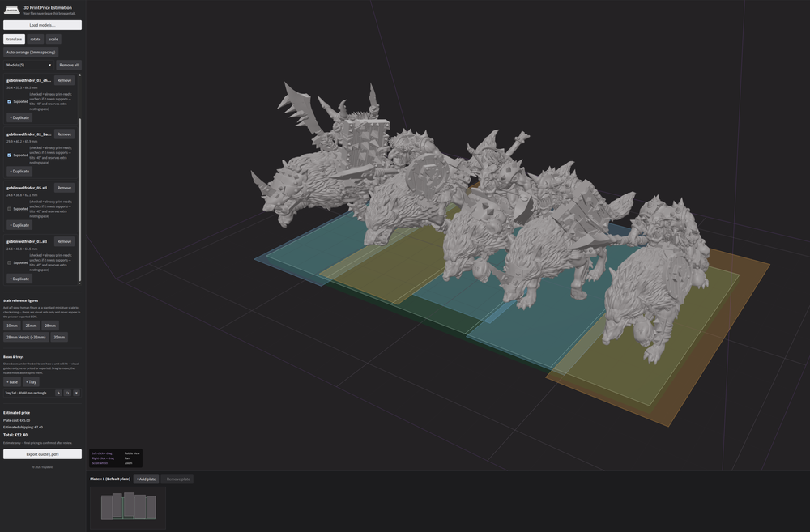Remove goblinwolfrider_01.stl from the list

pyautogui.click(x=64, y=242)
